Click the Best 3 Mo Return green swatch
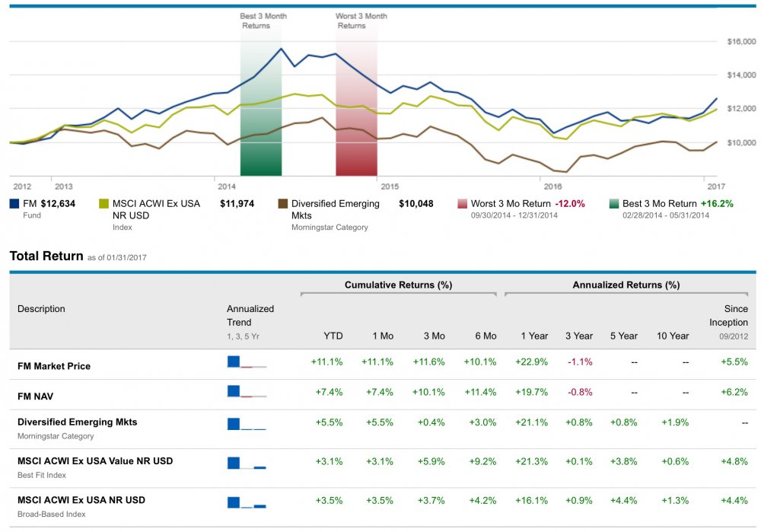 (x=613, y=204)
